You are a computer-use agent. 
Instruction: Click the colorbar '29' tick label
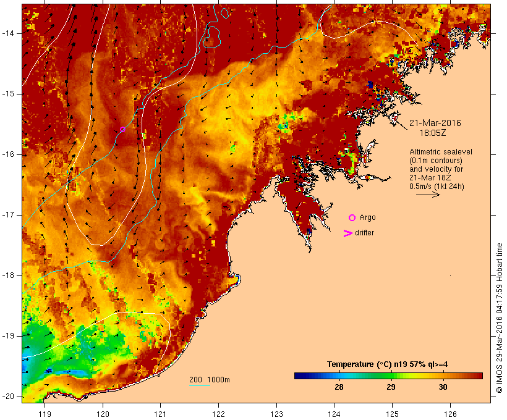[391, 387]
